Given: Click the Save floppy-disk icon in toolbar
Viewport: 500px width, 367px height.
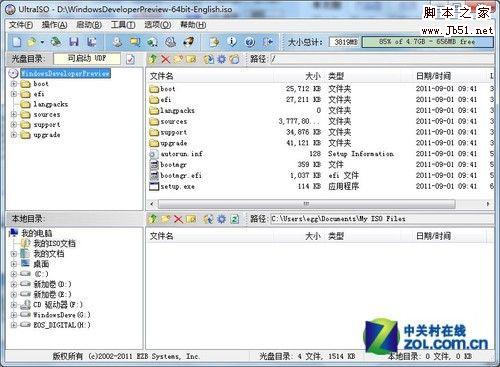Looking at the screenshot, I should pos(74,42).
